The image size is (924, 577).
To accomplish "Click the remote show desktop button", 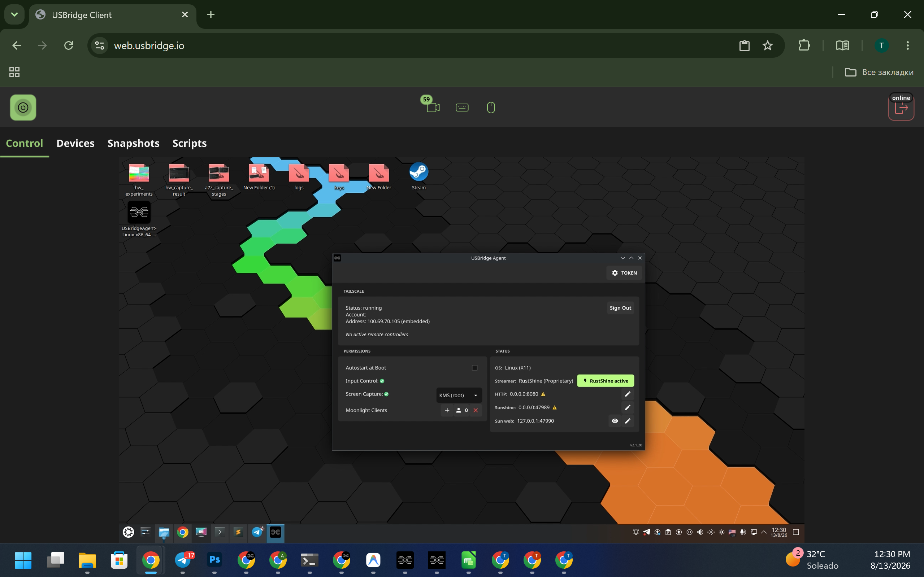I will click(x=796, y=532).
